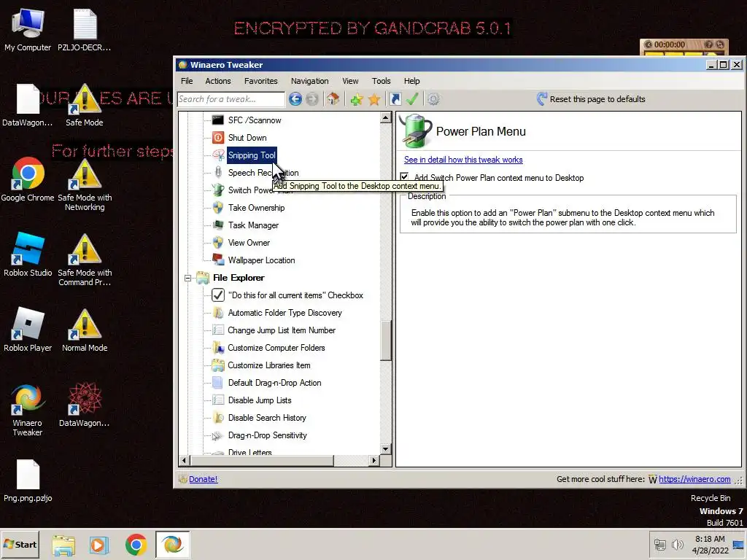Open the Tools menu

tap(381, 81)
